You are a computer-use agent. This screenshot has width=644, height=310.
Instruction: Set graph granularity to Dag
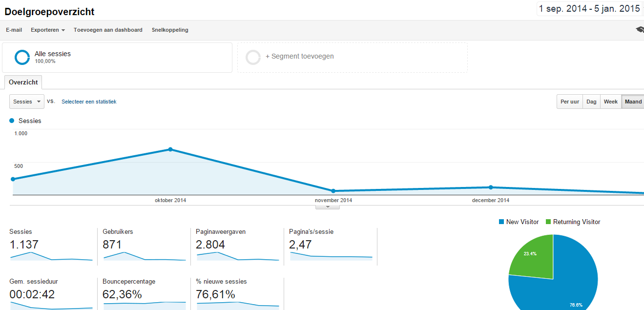click(x=591, y=102)
